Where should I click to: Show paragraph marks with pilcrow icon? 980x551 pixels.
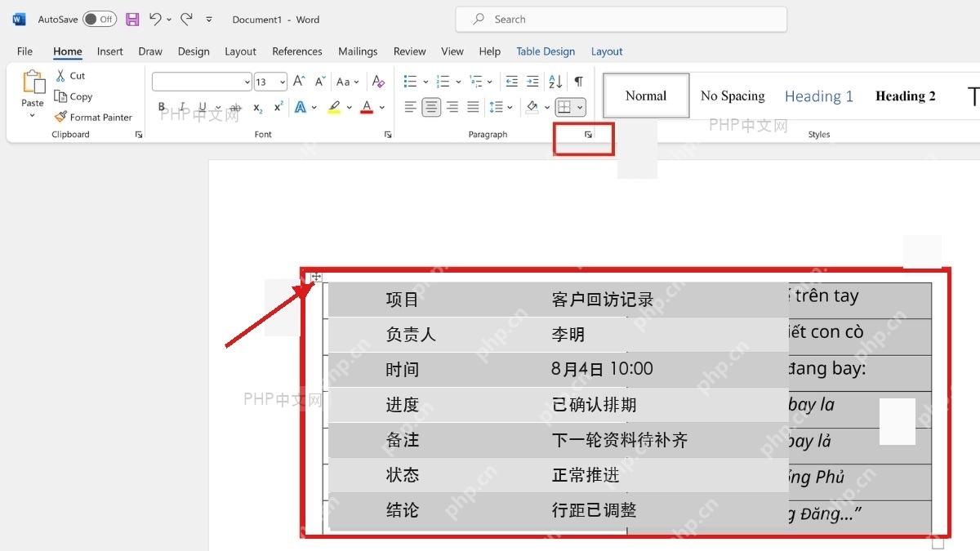point(578,82)
